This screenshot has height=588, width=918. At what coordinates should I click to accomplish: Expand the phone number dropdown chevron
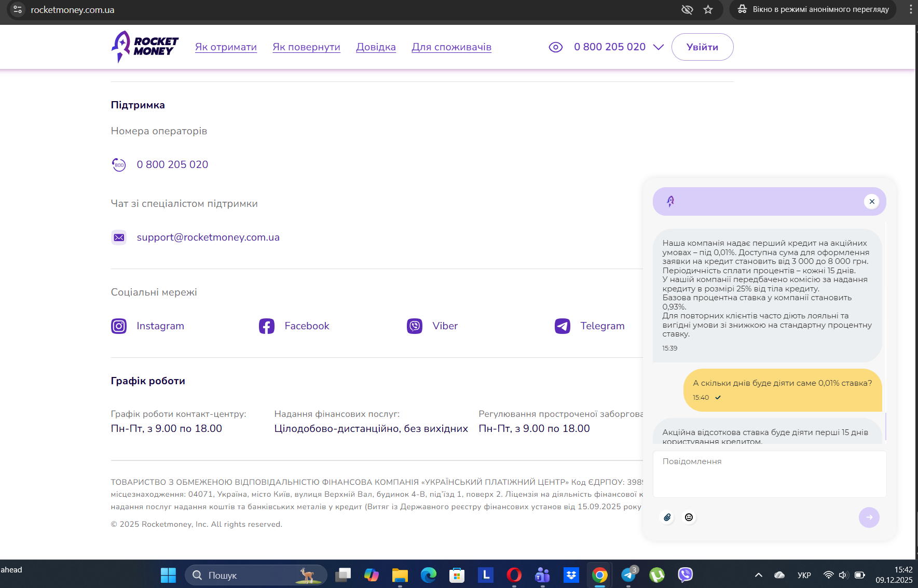pos(659,47)
